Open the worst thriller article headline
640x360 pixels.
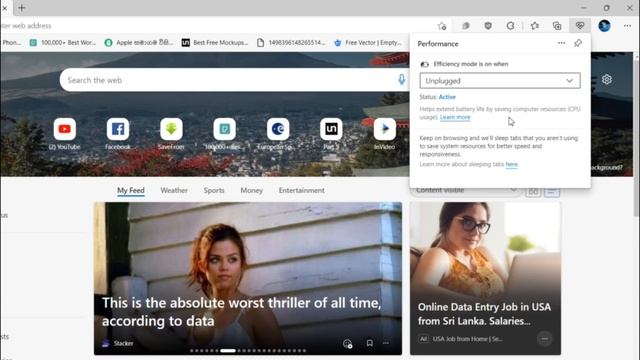pyautogui.click(x=241, y=311)
